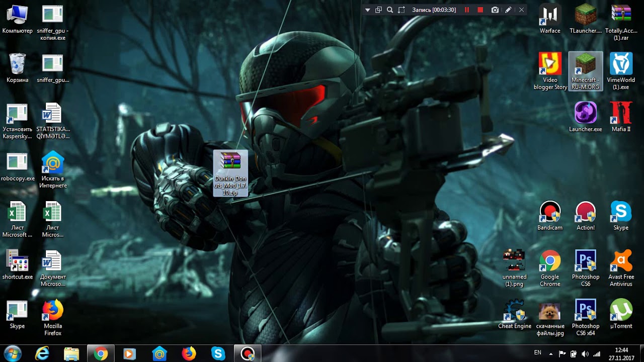644x362 pixels.
Task: Open the network signal tray icon
Action: tap(597, 354)
